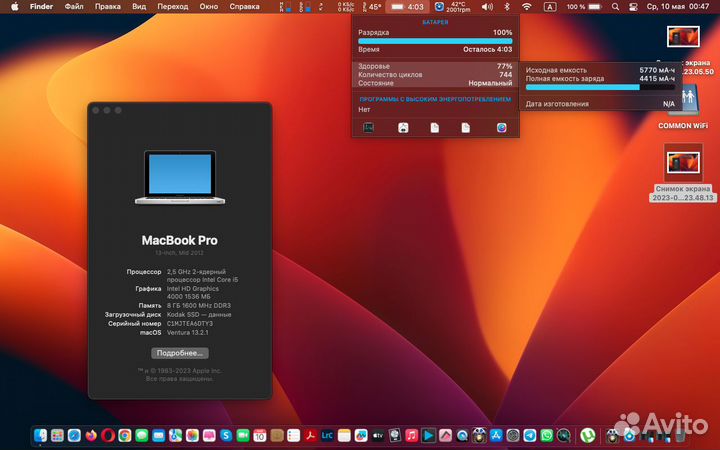The width and height of the screenshot is (720, 450).
Task: Open Launchpad from the Dock
Action: click(x=57, y=435)
